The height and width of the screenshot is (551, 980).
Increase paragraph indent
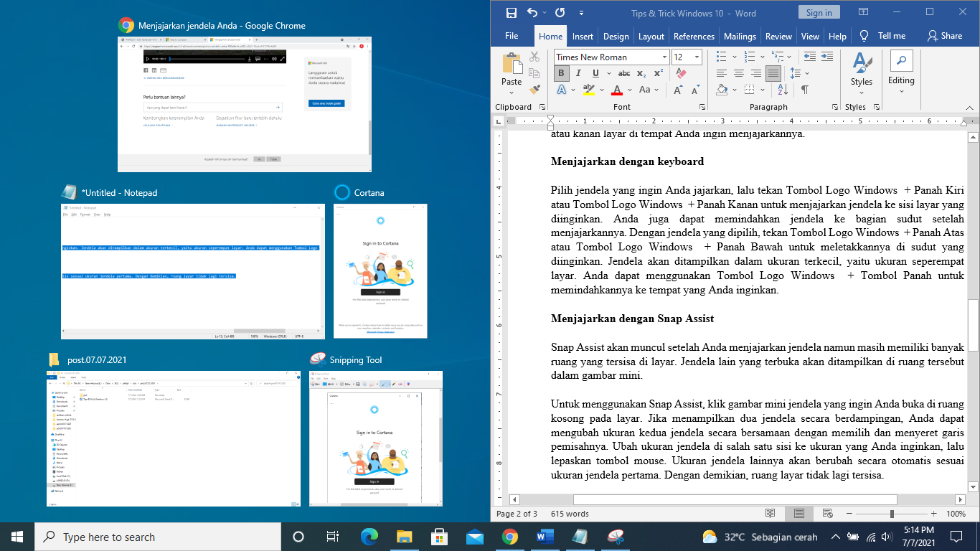[x=826, y=57]
